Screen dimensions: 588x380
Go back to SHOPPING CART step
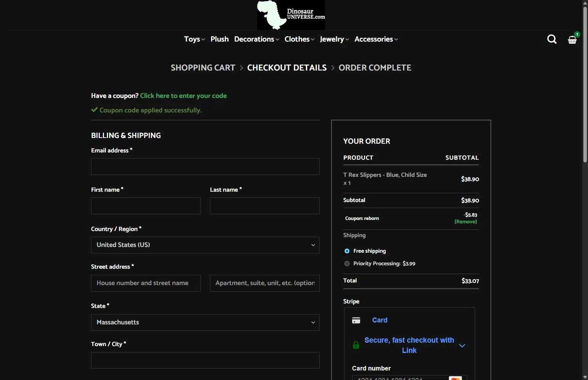tap(203, 68)
